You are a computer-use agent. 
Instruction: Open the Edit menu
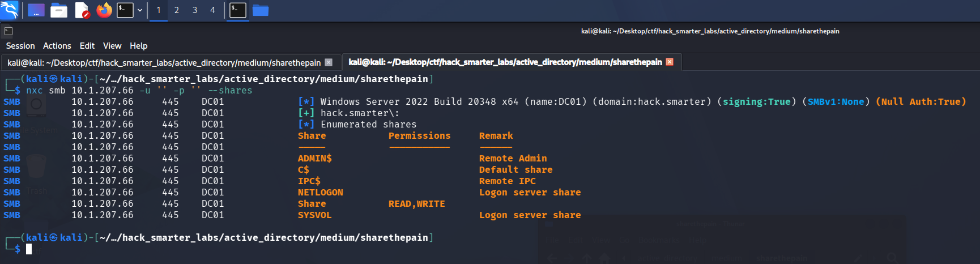[87, 46]
